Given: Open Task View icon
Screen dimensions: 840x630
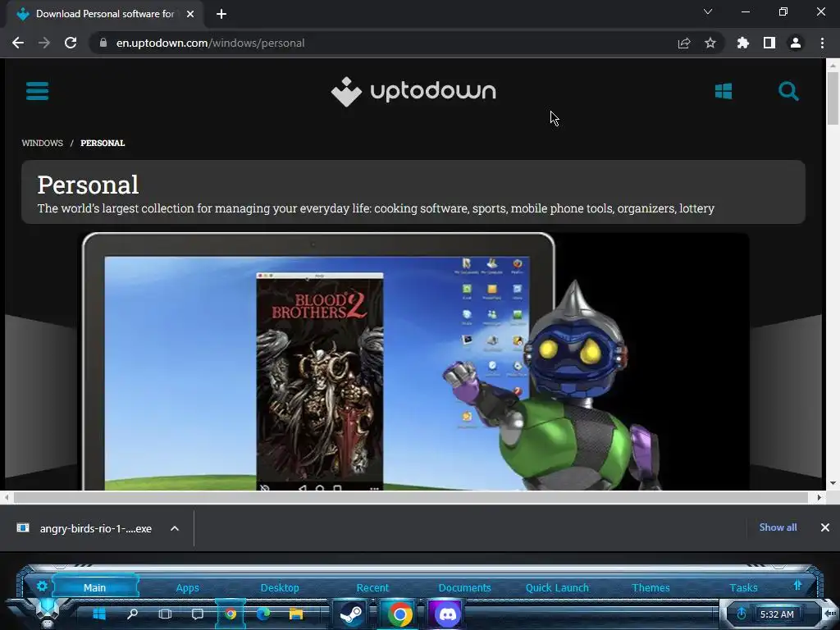Looking at the screenshot, I should pyautogui.click(x=165, y=614).
